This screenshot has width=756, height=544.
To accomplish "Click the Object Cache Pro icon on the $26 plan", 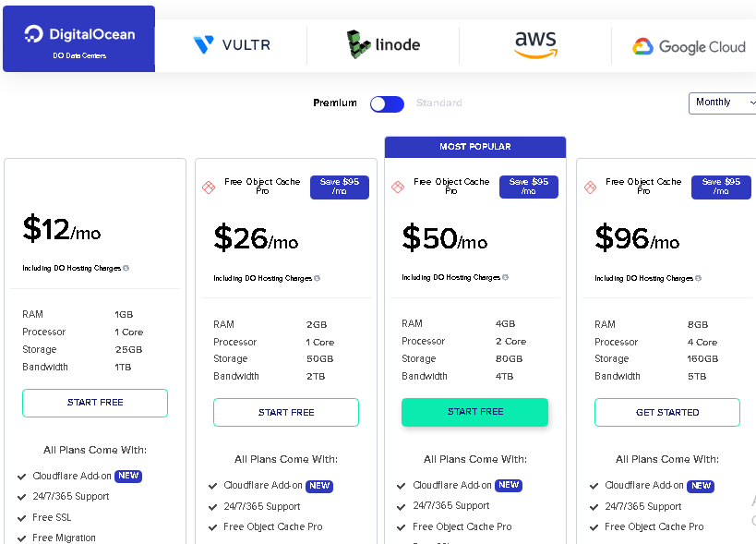I will click(209, 187).
